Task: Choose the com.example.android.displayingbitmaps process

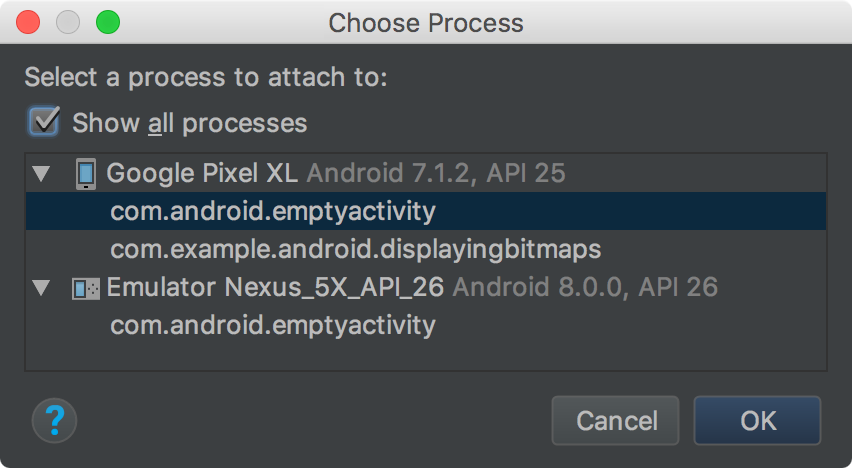Action: (355, 249)
